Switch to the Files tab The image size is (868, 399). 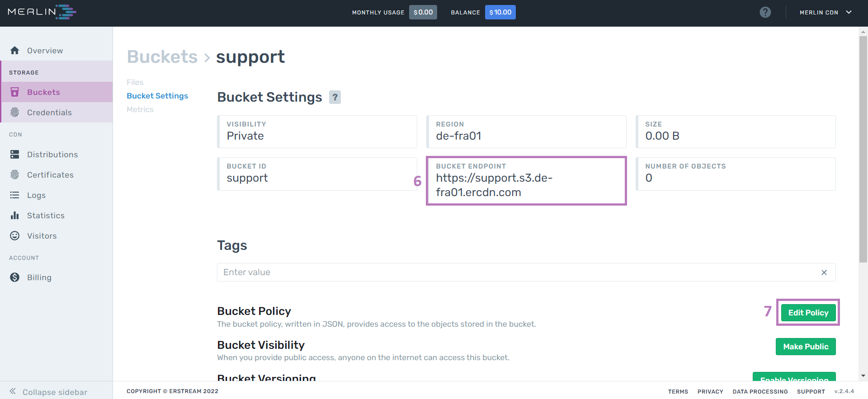[135, 82]
